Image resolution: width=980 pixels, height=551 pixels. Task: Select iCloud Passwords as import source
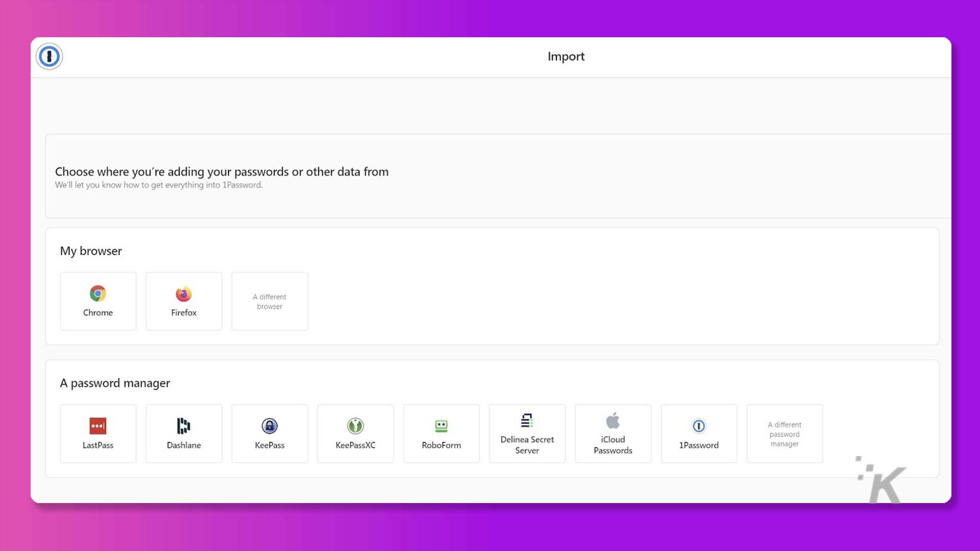point(612,433)
